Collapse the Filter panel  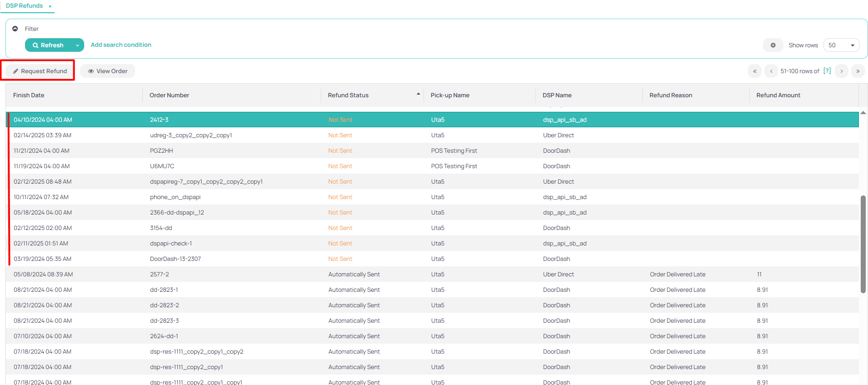pos(15,29)
